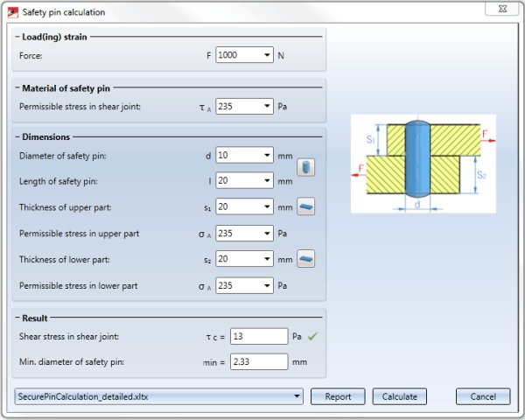Open the diameter of safety pin dropdown

tap(267, 155)
